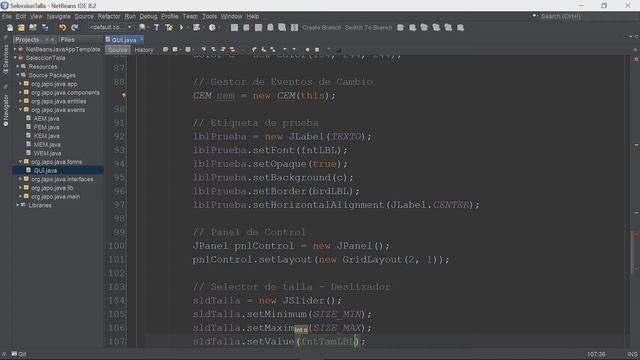Open the File menu
The image size is (640, 360).
[x=7, y=16]
